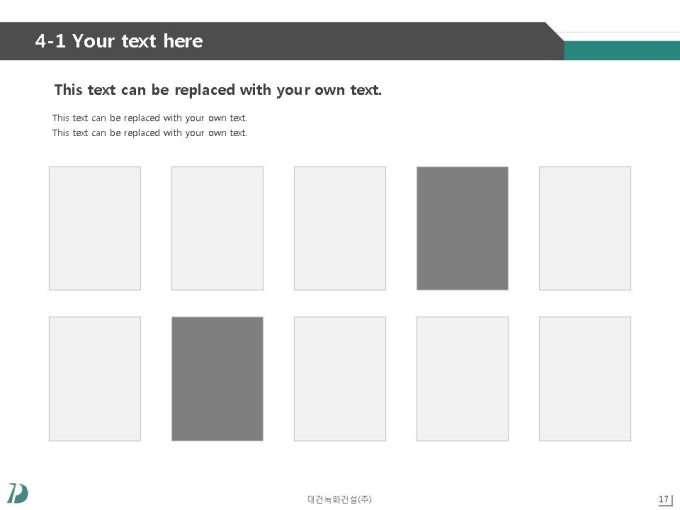Viewport: 680px width, 510px height.
Task: Select the second small subtitle text line
Action: point(150,133)
